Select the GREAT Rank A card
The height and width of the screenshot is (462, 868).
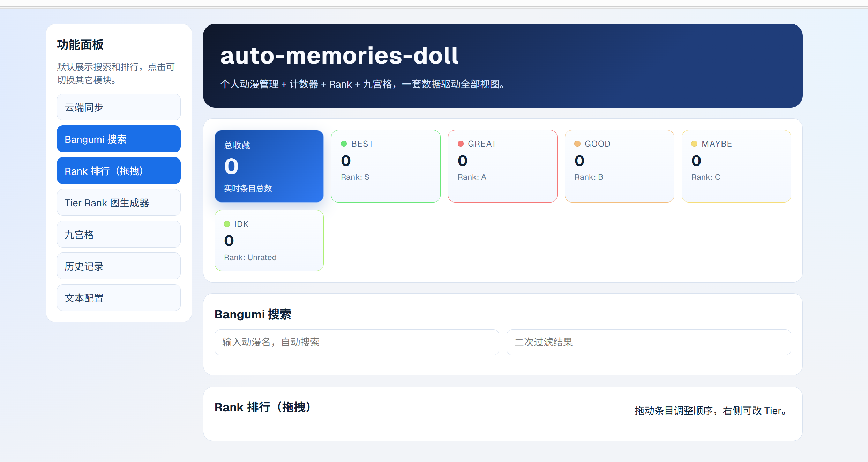pos(502,167)
